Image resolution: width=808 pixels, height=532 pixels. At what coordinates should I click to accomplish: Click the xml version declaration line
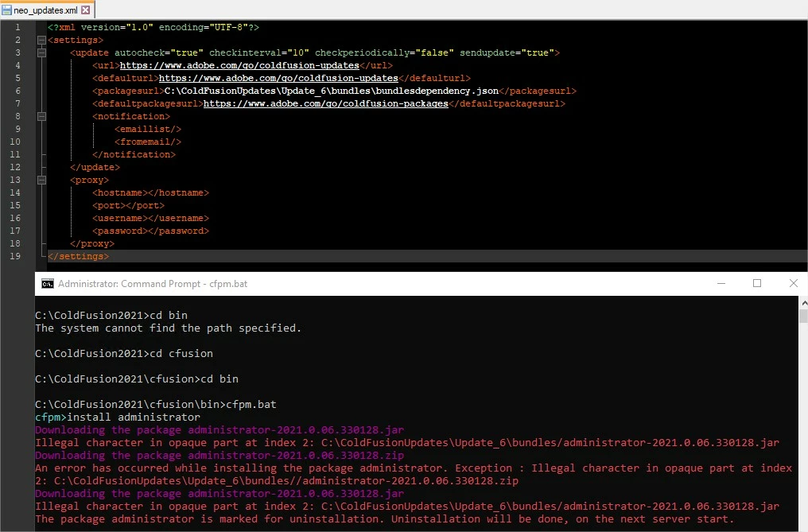[153, 27]
